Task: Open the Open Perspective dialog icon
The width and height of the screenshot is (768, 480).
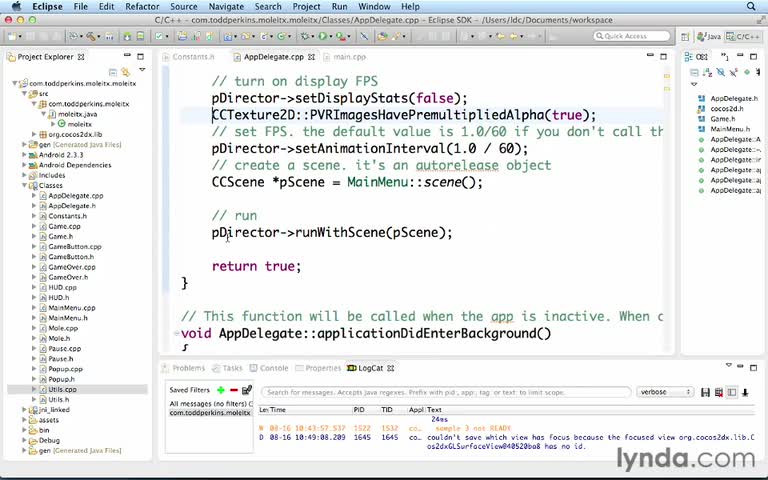Action: (x=685, y=37)
